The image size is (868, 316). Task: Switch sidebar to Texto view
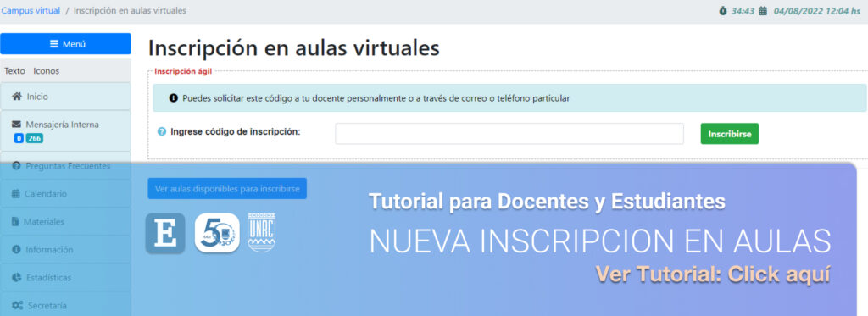coord(15,71)
